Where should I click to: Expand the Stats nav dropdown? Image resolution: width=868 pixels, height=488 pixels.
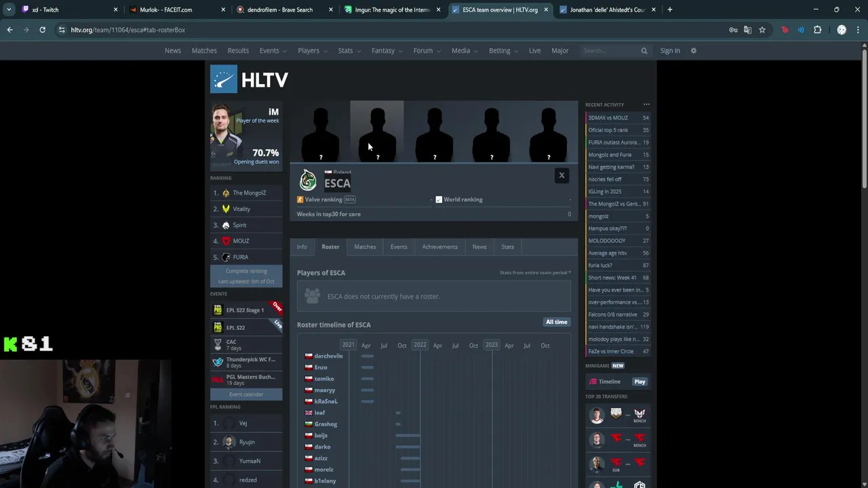(350, 51)
